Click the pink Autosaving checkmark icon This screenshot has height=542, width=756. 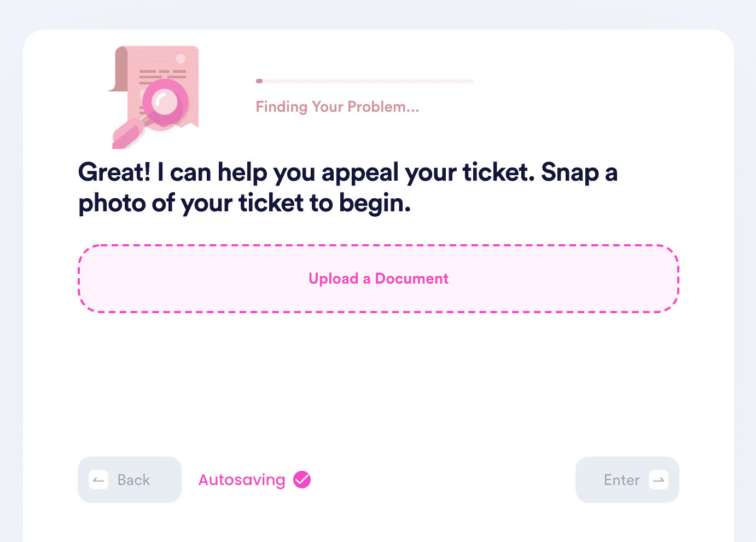(302, 480)
